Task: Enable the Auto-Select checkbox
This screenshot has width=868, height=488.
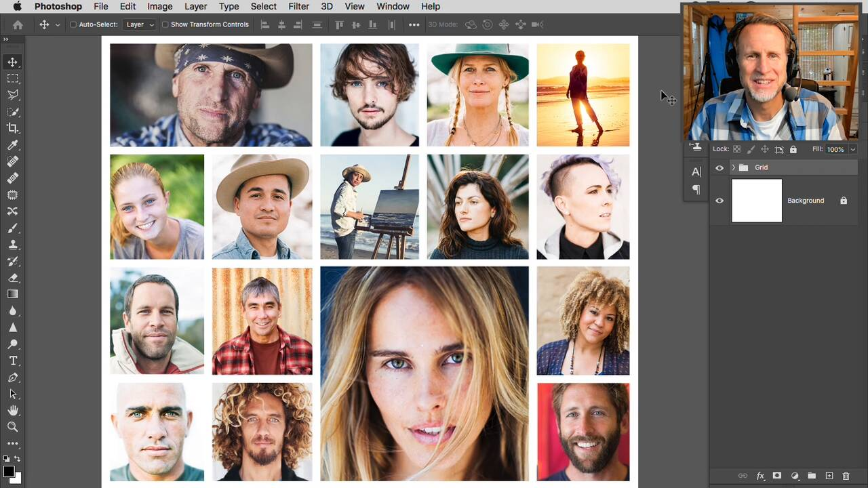Action: [x=73, y=24]
